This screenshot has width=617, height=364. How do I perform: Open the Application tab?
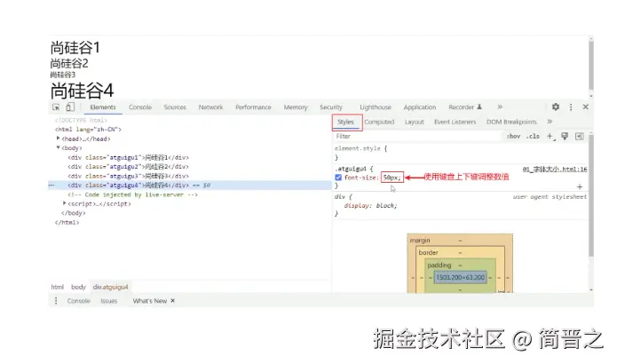click(419, 107)
